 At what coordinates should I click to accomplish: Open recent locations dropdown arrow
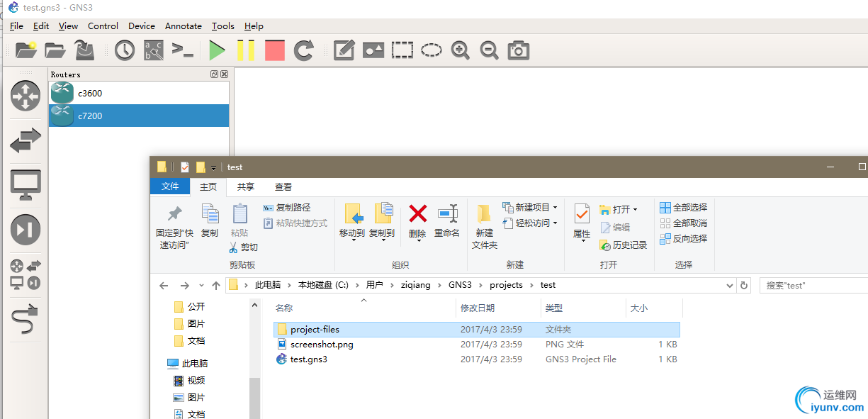201,286
